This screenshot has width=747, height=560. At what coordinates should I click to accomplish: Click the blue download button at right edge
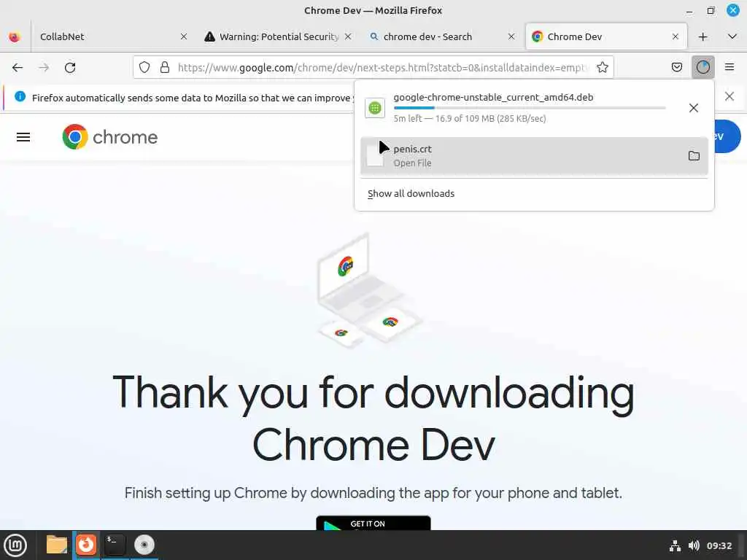[727, 136]
